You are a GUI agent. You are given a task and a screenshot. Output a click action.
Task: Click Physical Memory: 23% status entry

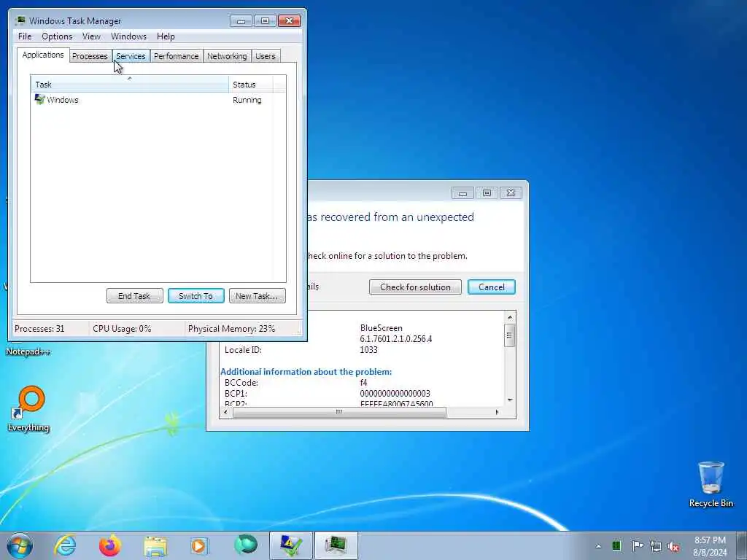pos(231,329)
